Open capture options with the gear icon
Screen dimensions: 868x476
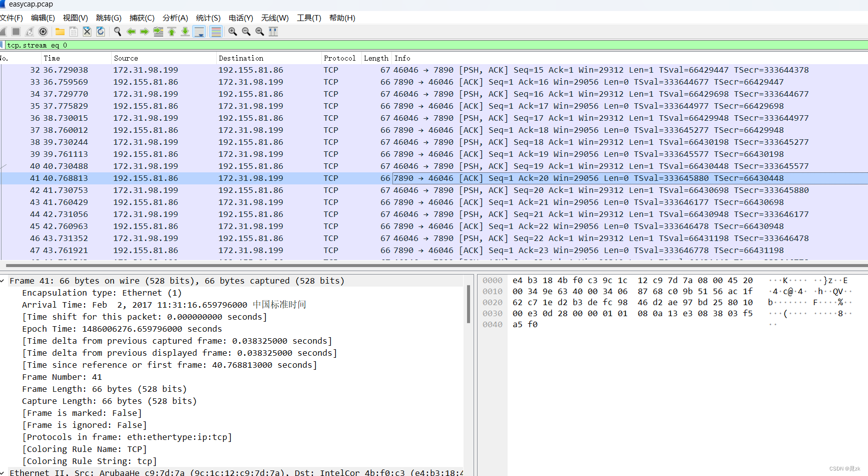pyautogui.click(x=43, y=31)
